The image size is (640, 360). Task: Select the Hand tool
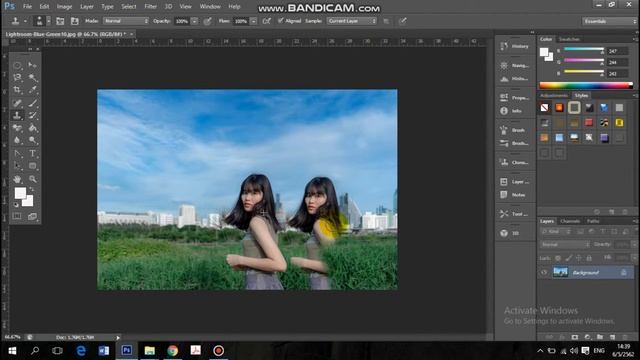point(17,179)
